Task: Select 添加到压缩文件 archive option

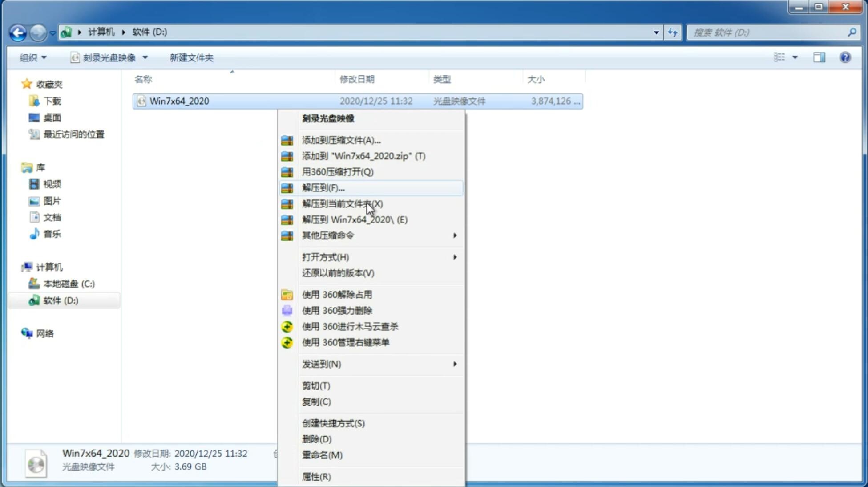Action: pyautogui.click(x=341, y=140)
